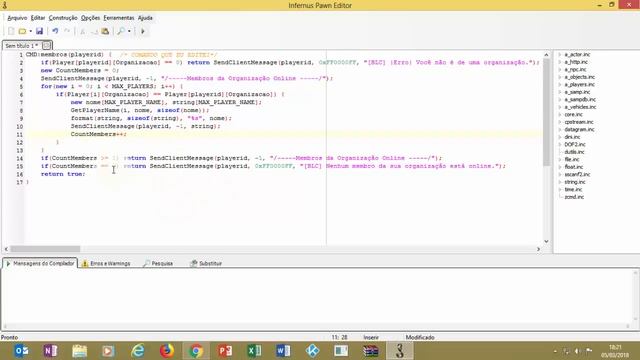The height and width of the screenshot is (360, 640).
Task: Open the Arquivo menu
Action: click(17, 18)
